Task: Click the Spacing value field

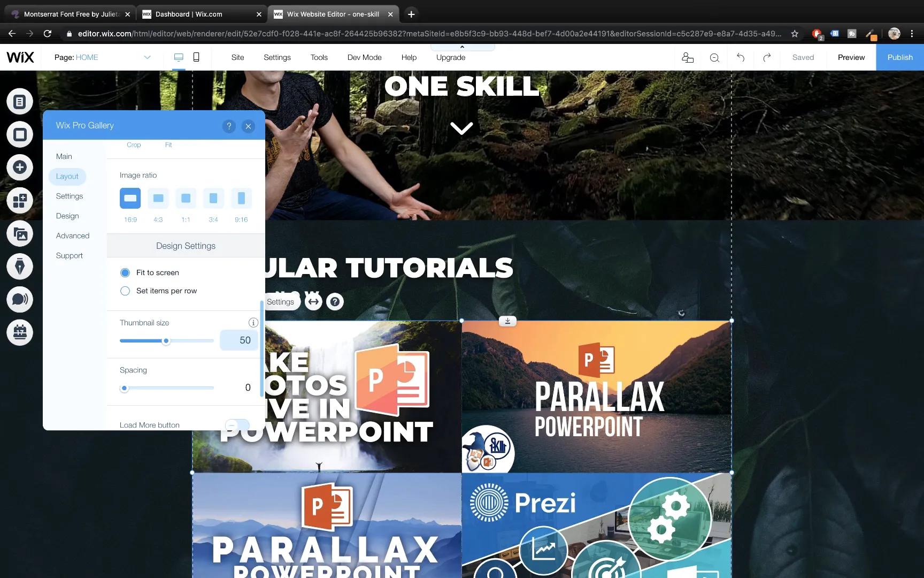Action: tap(248, 388)
